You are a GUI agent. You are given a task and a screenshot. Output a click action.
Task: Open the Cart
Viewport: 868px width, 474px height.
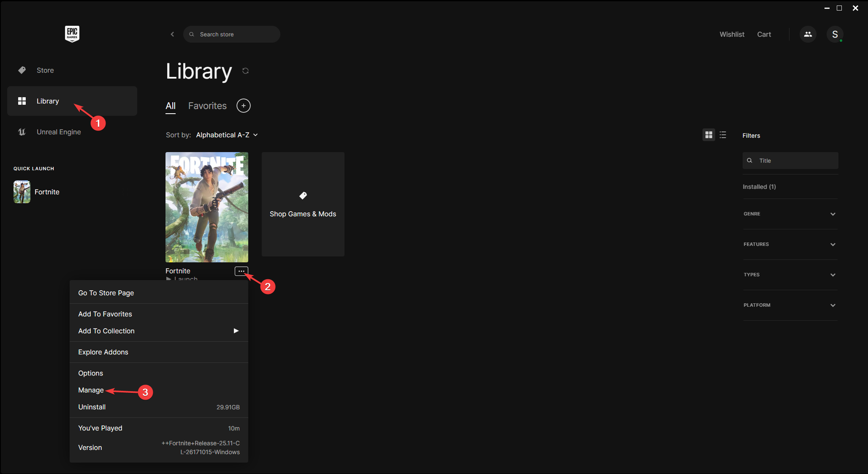tap(764, 34)
